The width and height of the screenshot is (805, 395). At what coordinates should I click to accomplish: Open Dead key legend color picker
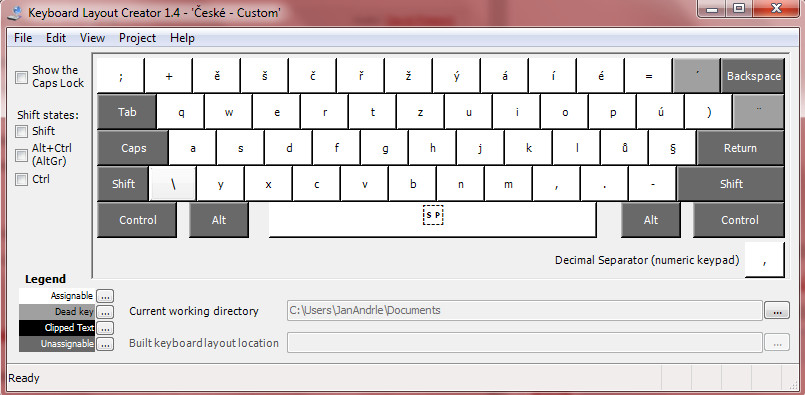click(x=105, y=312)
